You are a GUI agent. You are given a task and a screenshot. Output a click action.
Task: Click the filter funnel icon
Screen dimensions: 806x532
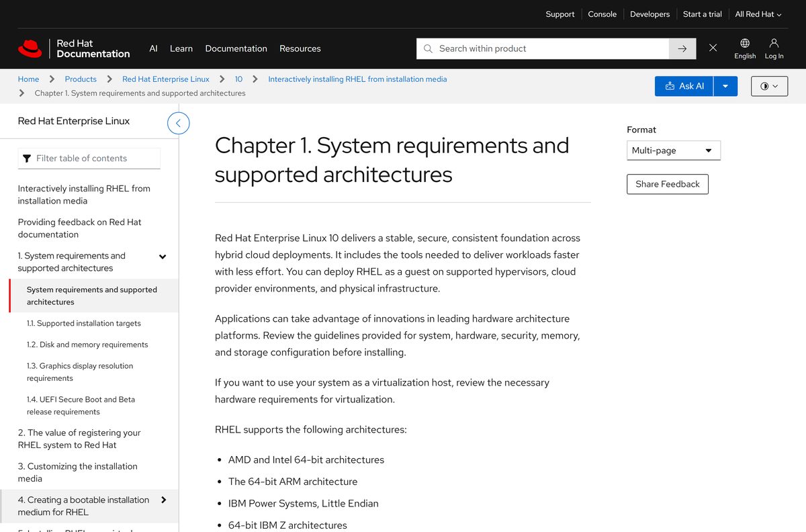click(x=27, y=159)
